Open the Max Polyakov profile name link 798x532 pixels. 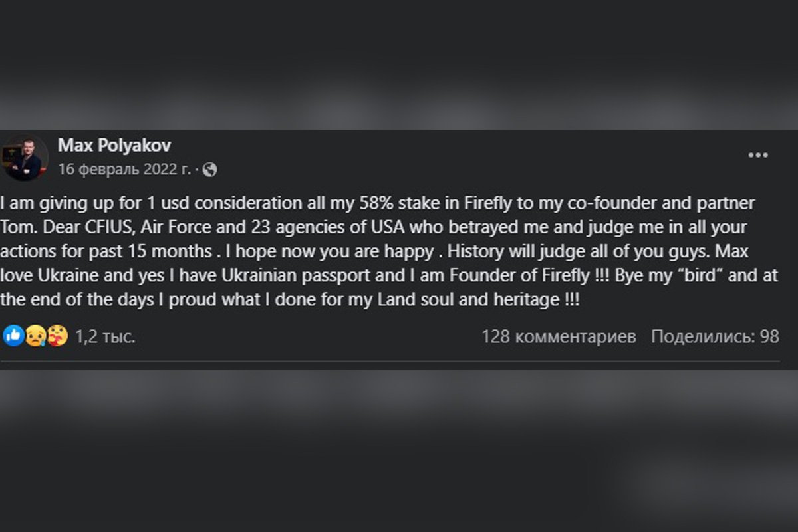click(x=114, y=145)
